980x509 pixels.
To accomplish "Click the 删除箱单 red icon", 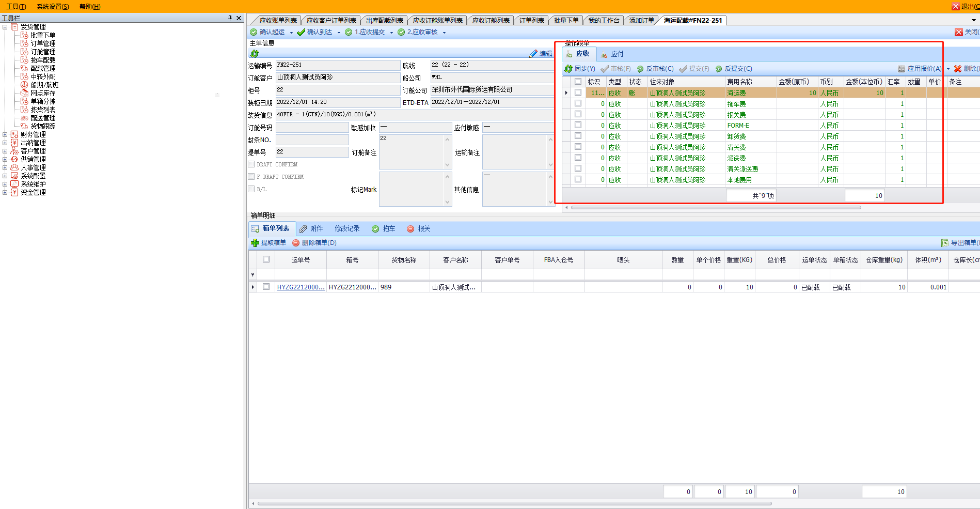I will [x=296, y=243].
